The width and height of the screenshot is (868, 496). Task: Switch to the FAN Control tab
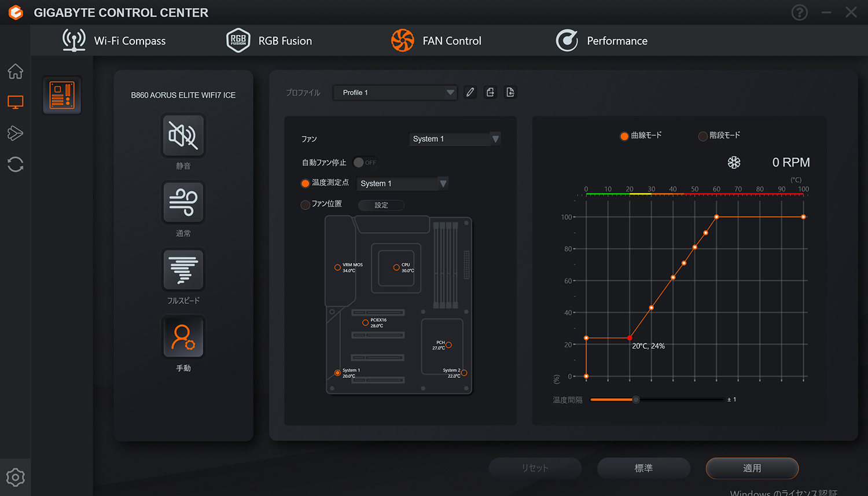point(436,41)
